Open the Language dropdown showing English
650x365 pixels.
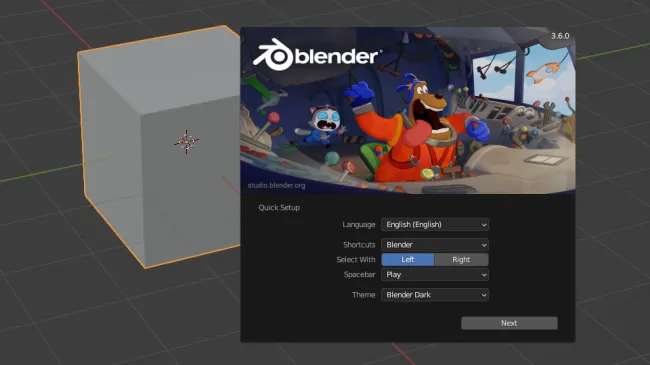(435, 225)
